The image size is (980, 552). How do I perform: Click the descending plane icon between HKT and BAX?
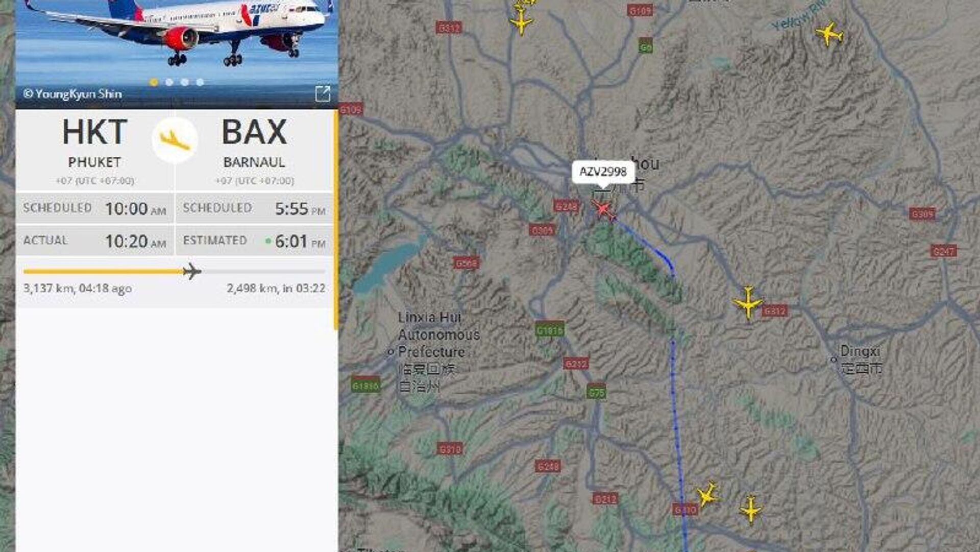pyautogui.click(x=175, y=139)
